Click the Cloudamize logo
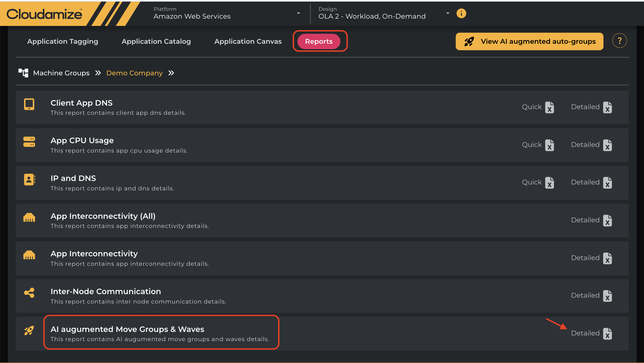Image resolution: width=644 pixels, height=363 pixels. pos(44,14)
